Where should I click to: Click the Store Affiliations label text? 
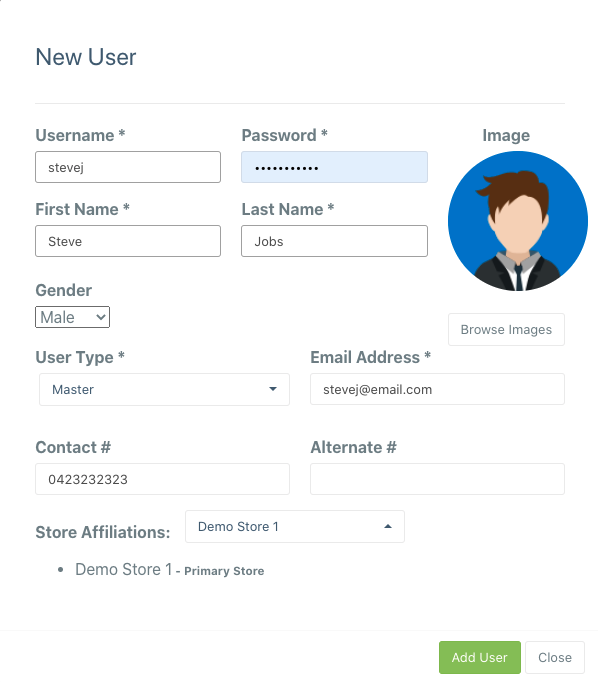click(103, 532)
